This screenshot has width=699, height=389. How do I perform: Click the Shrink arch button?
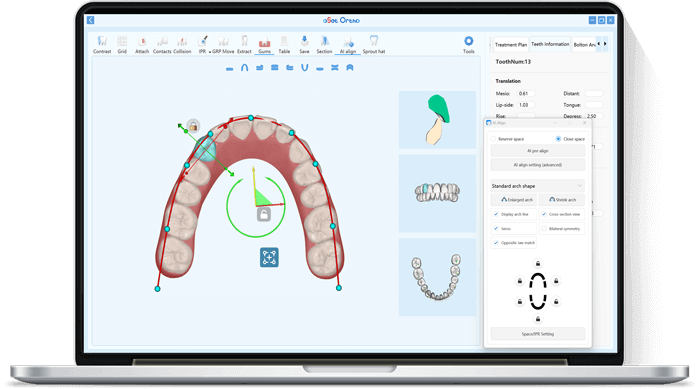[x=562, y=200]
